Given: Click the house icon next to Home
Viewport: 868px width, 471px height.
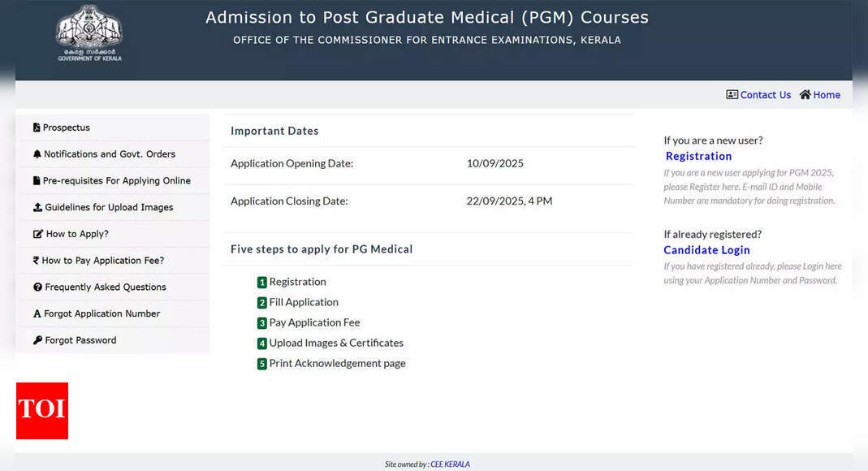Looking at the screenshot, I should [805, 95].
